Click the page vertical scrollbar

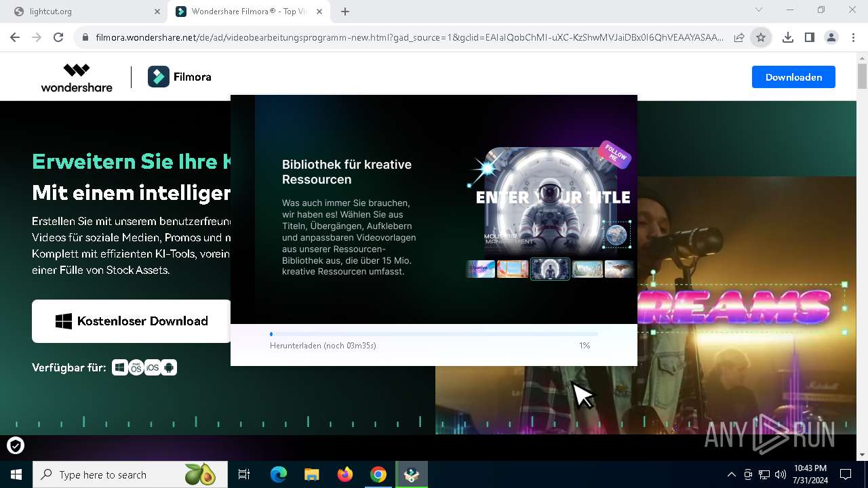tap(862, 76)
